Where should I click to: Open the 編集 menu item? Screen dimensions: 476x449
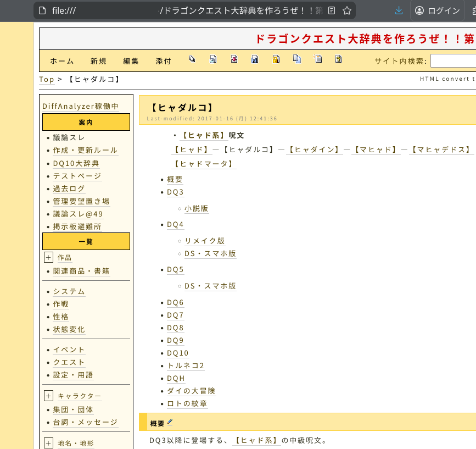tap(131, 61)
